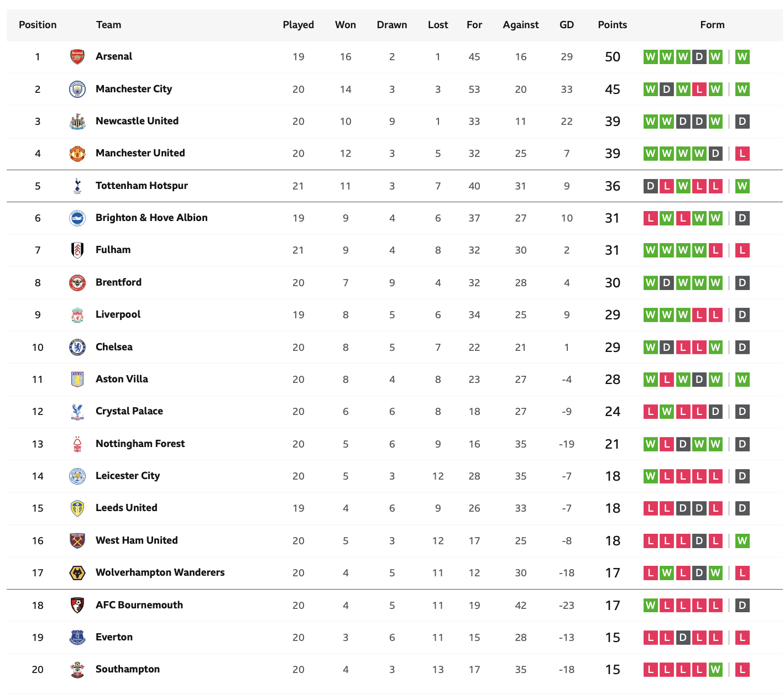Click Fulham's points total of 31

[612, 250]
